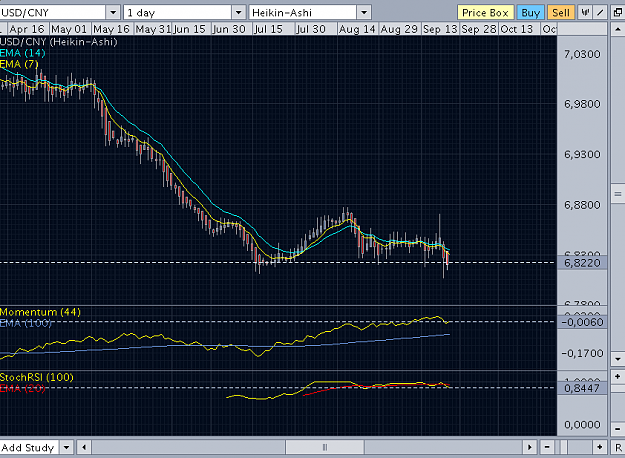Click the detach window icon

(x=618, y=13)
